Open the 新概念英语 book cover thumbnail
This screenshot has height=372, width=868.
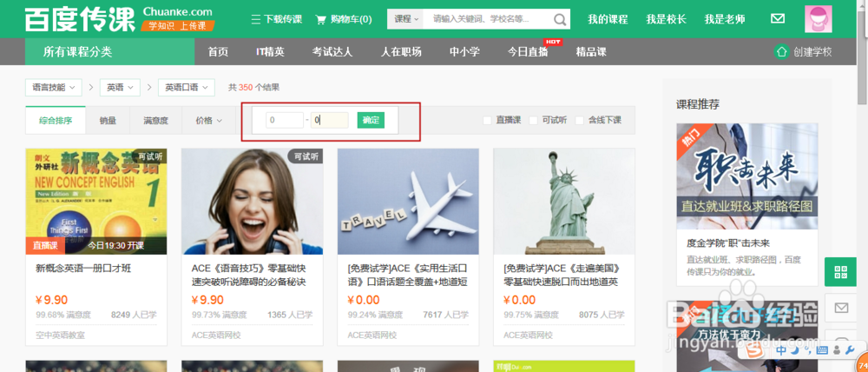[x=96, y=202]
